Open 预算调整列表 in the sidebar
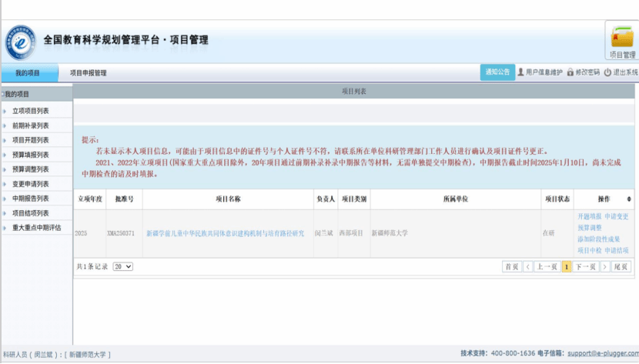 (x=31, y=169)
